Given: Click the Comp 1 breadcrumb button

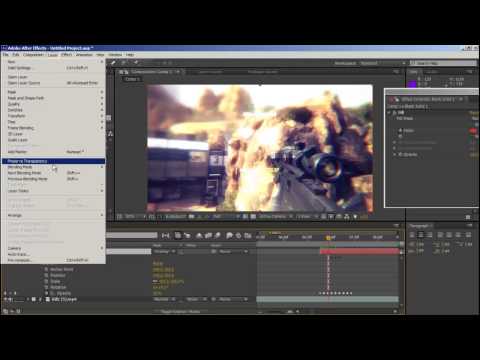Looking at the screenshot, I should [133, 79].
